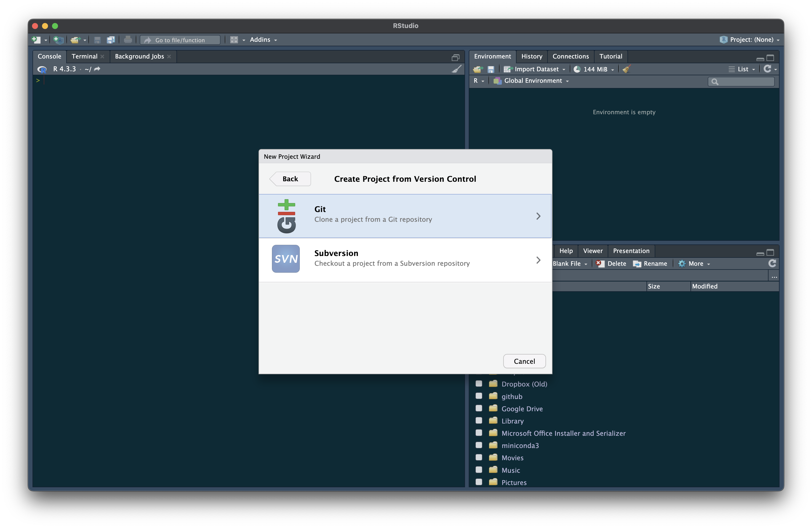
Task: Refresh the file listing in Files pane
Action: pos(772,263)
